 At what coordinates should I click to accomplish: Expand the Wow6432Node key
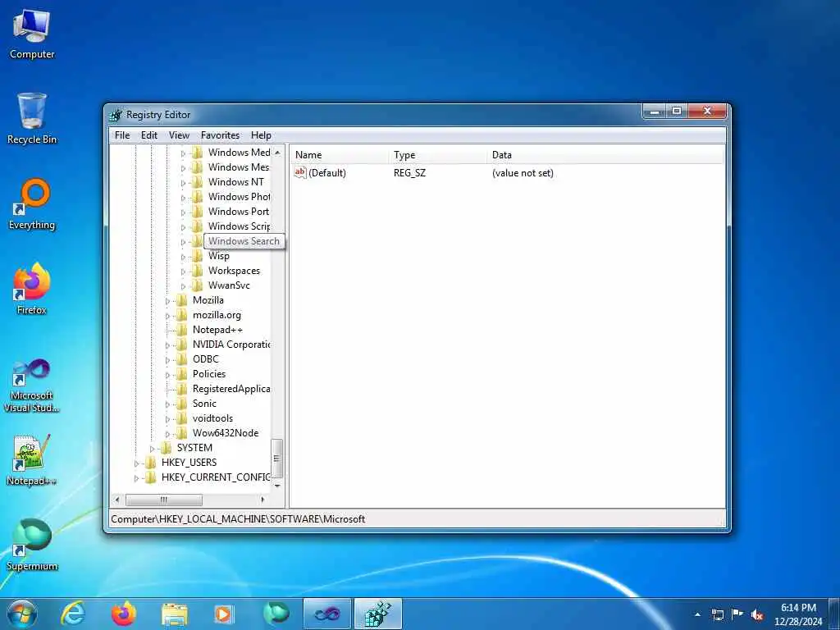167,434
